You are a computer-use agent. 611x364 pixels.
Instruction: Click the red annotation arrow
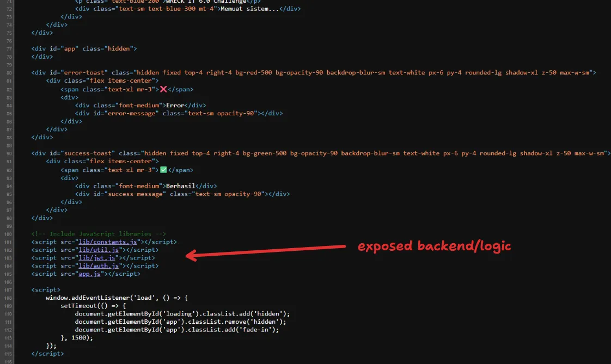pyautogui.click(x=266, y=251)
